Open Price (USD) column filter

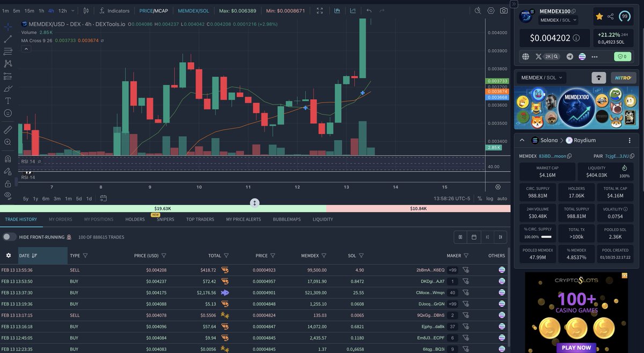163,255
